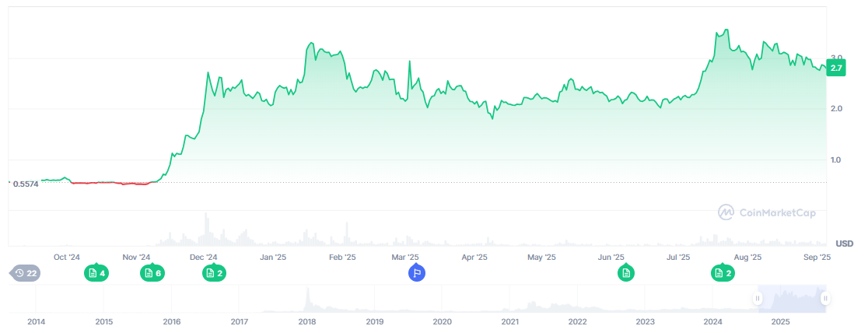Click the highlighted range window in navigator
Screen dimensions: 868x333
791,298
